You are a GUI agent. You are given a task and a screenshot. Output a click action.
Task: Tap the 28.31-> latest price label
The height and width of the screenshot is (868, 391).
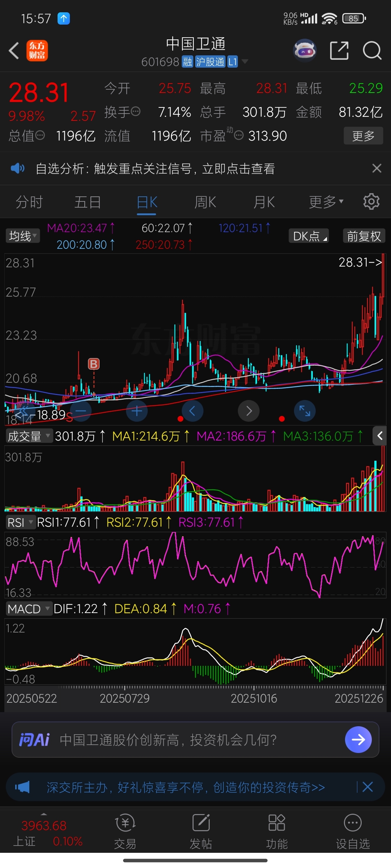(360, 262)
